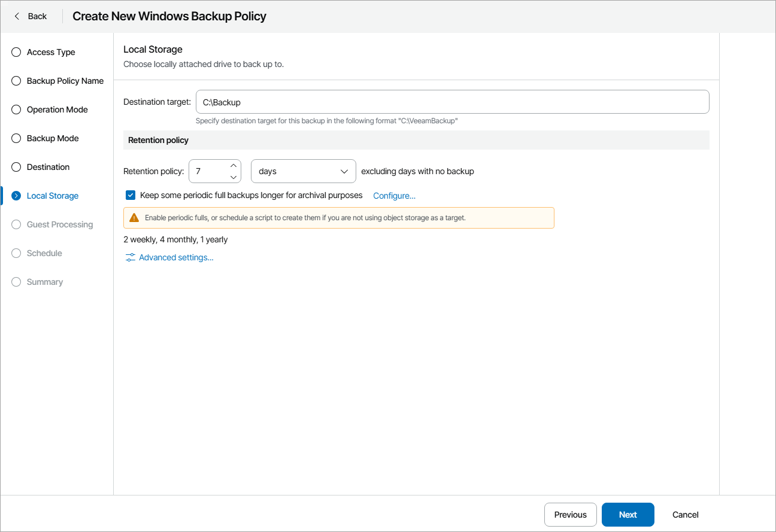Enable the periodic full backups checkbox
776x532 pixels.
[130, 194]
